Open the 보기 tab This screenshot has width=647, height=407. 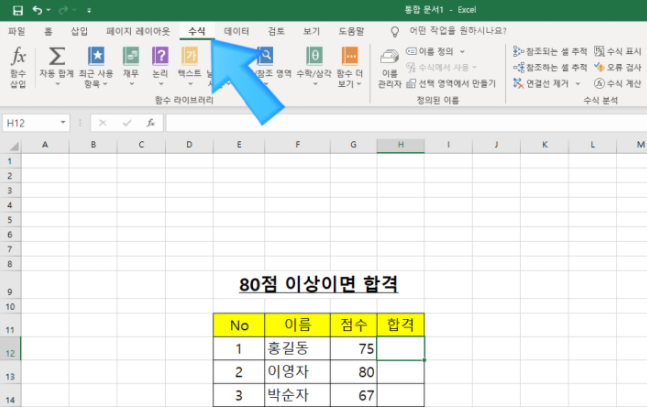coord(311,31)
